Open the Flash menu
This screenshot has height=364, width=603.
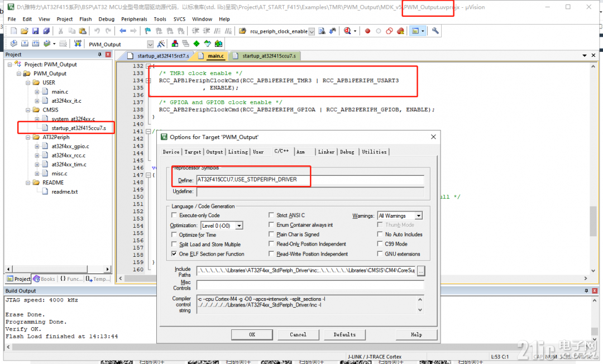(85, 19)
